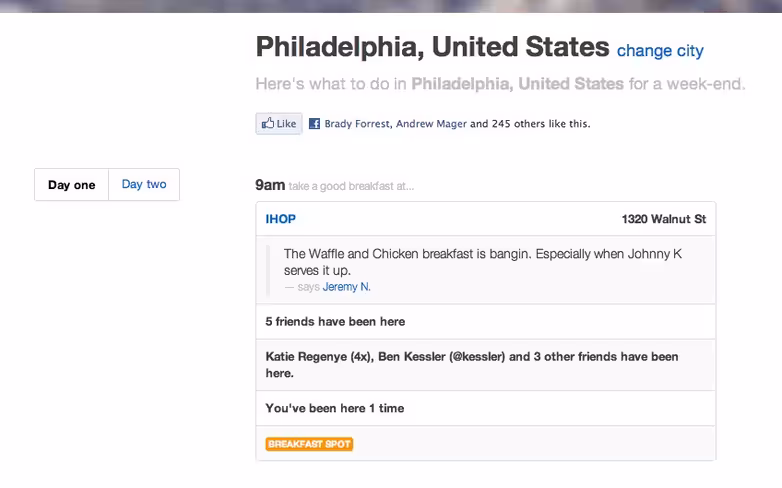Click the Waffle and Chicken tip quote
Image resolution: width=782 pixels, height=488 pixels.
pyautogui.click(x=482, y=262)
